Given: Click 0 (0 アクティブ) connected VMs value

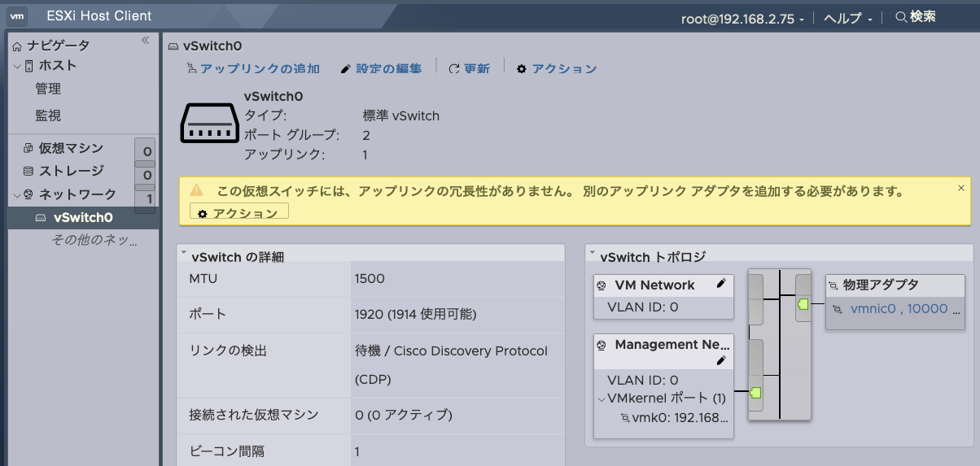Looking at the screenshot, I should [403, 415].
